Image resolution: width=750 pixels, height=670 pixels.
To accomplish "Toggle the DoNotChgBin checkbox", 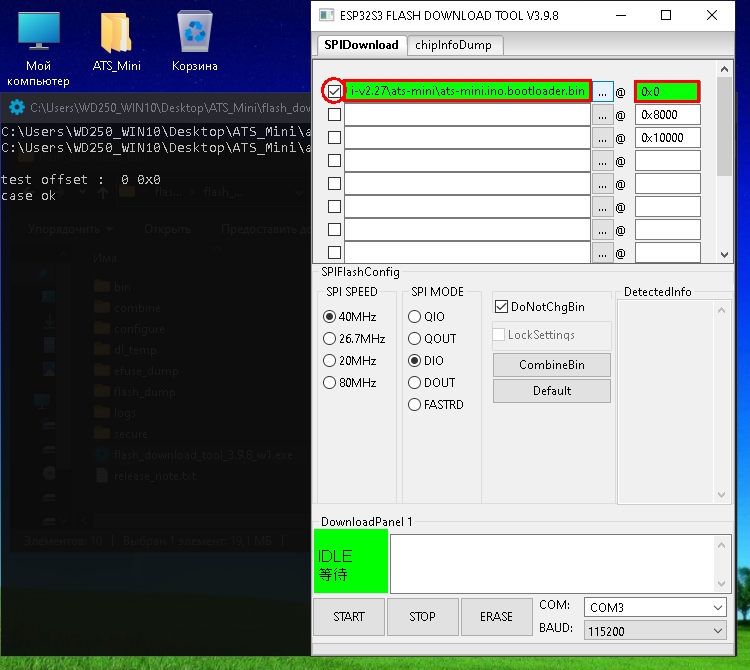I will coord(501,307).
